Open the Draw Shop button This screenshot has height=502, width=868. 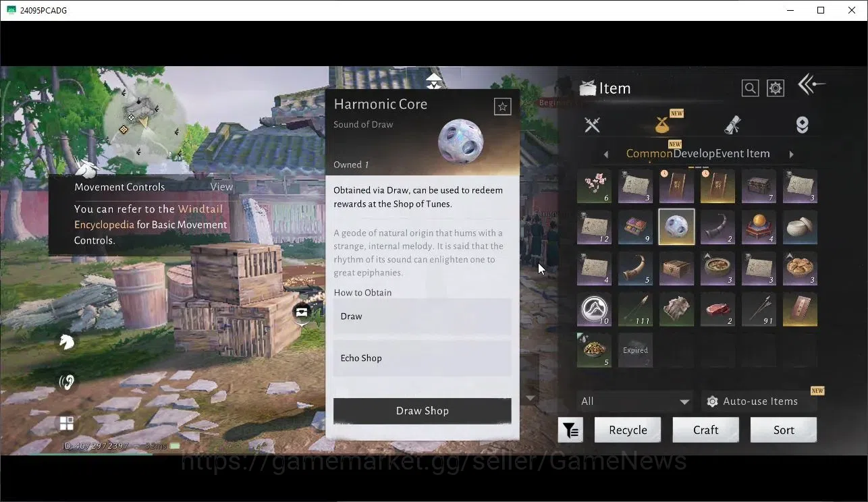tap(423, 411)
